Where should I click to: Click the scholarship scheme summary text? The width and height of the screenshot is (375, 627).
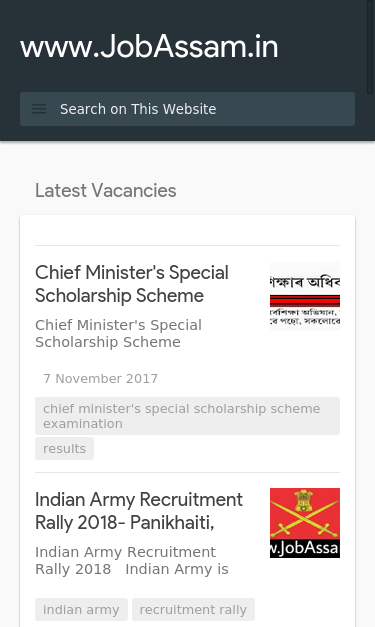click(118, 333)
